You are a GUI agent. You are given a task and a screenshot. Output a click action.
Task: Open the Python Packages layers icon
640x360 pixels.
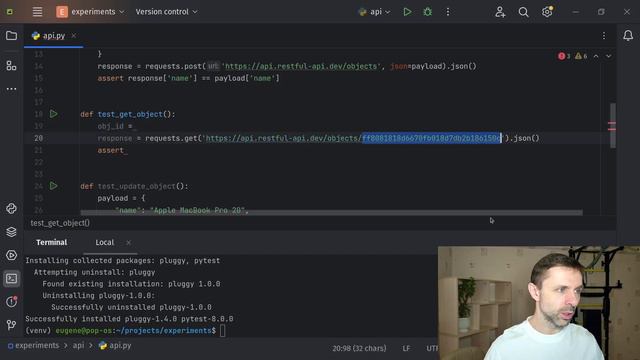coord(11,232)
